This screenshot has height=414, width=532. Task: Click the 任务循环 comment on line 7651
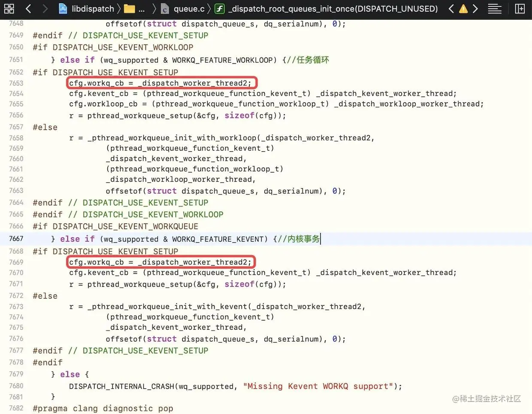click(x=308, y=60)
